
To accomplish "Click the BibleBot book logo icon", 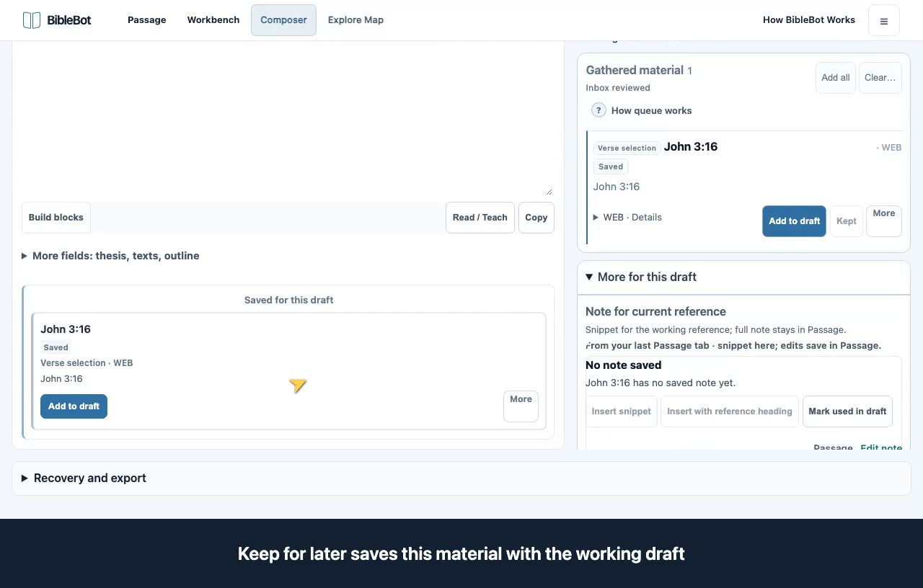I will [x=31, y=20].
